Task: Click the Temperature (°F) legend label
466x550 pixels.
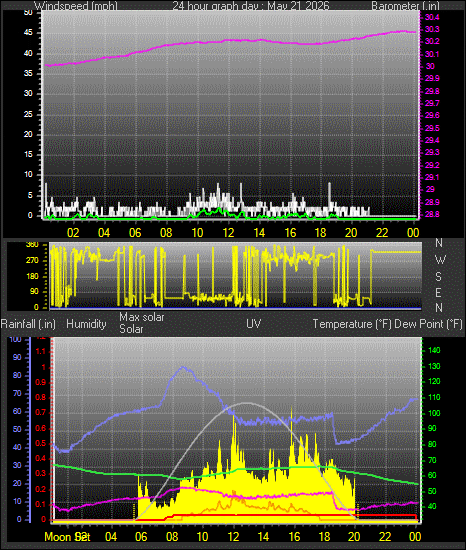Action: tap(352, 324)
